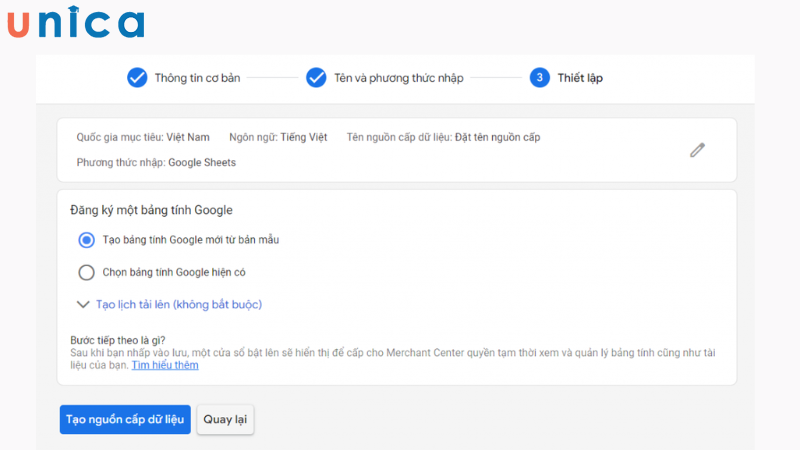Go to Tên và phương thức nhập step
The image size is (800, 450).
tap(398, 78)
